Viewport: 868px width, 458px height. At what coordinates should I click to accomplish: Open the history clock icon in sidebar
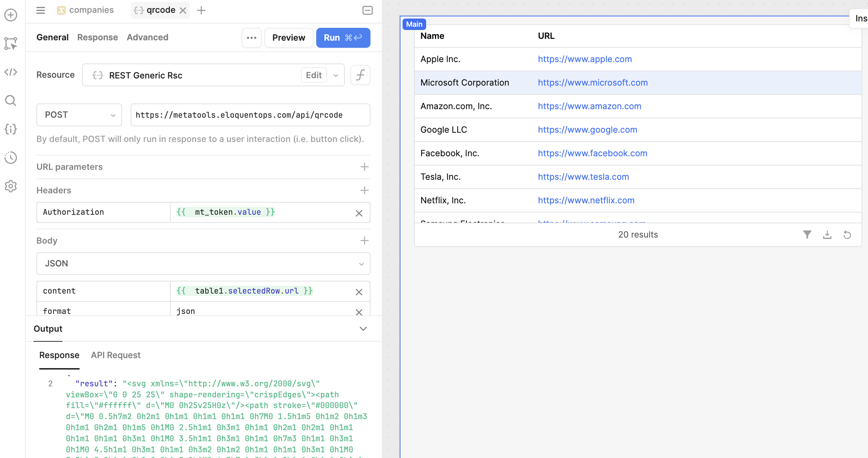point(11,158)
